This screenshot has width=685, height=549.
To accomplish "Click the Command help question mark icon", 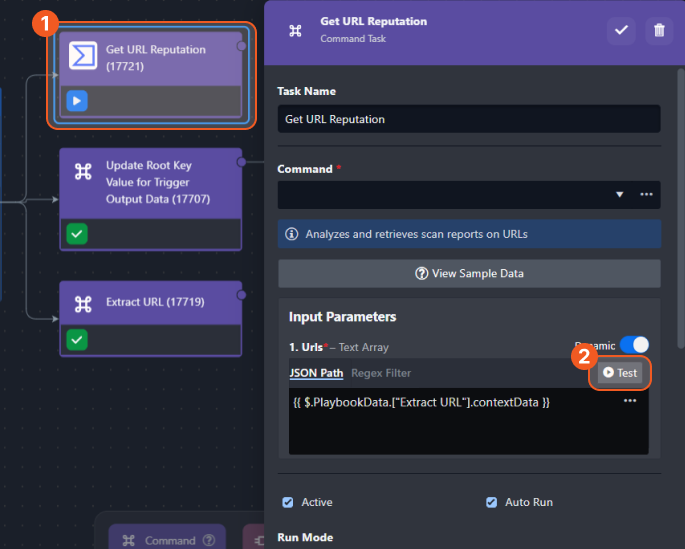I will pos(209,540).
